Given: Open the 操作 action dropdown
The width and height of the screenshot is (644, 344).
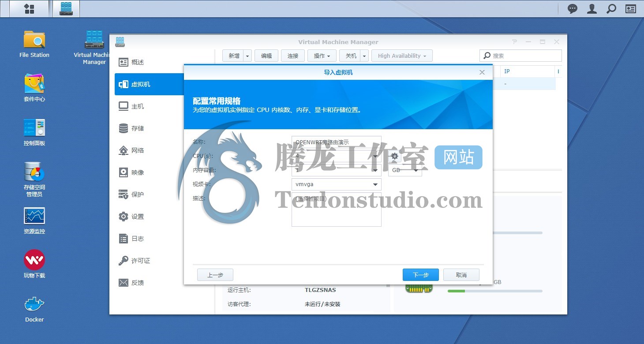Looking at the screenshot, I should tap(322, 56).
